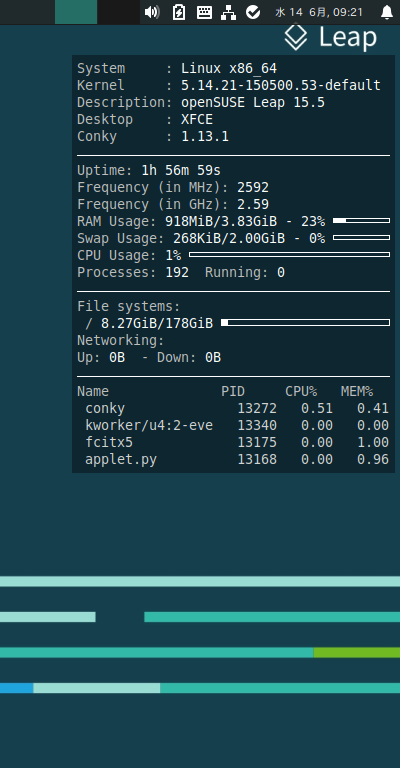Switch to the dark second workspace
This screenshot has height=768, width=400.
118,12
